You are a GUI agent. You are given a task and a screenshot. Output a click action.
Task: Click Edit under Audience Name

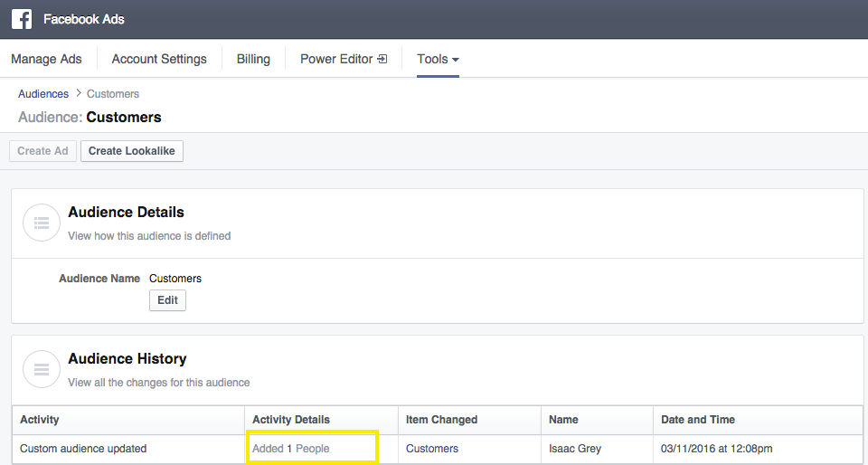pos(168,300)
